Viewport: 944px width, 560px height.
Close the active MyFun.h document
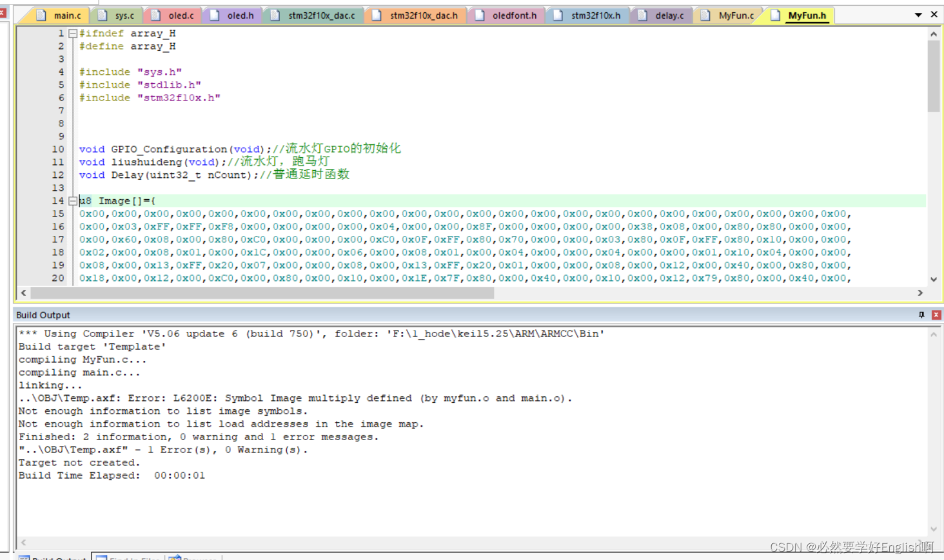point(935,14)
